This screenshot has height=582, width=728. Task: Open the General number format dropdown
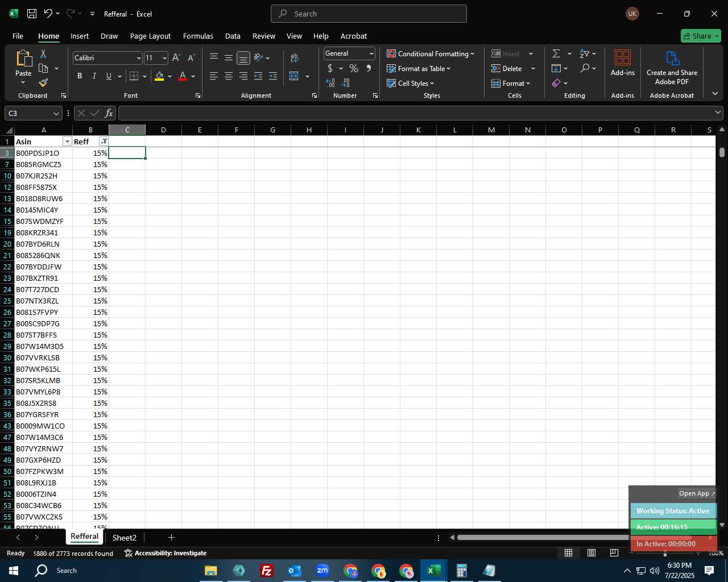click(371, 53)
